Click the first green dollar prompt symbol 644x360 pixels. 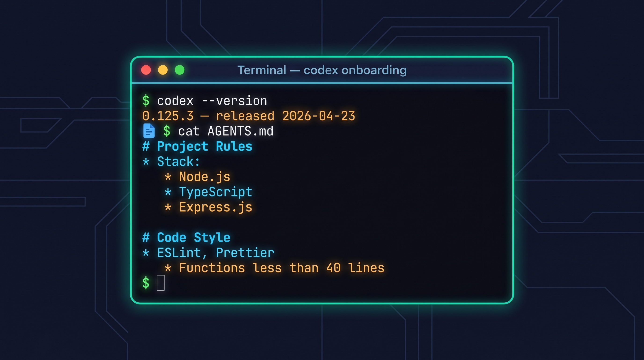point(146,101)
